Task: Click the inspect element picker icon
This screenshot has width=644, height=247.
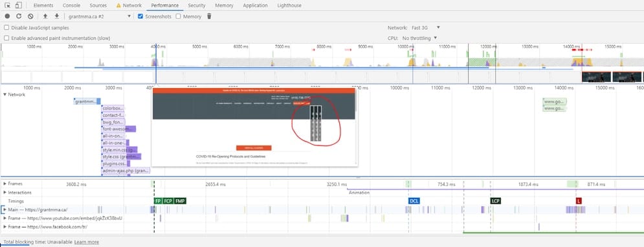Action: pyautogui.click(x=7, y=5)
